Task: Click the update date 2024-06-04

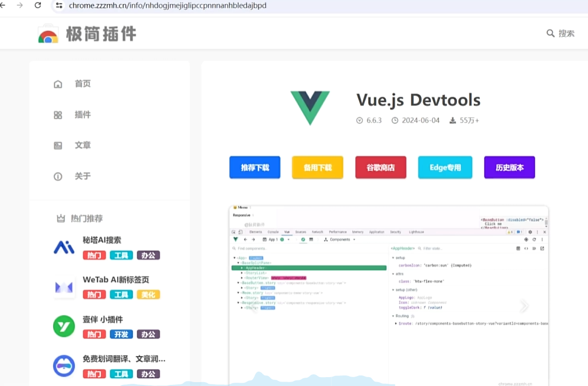Action: [420, 120]
